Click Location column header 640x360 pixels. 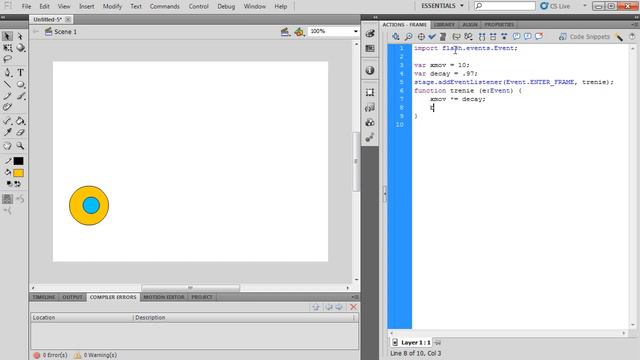tap(81, 318)
